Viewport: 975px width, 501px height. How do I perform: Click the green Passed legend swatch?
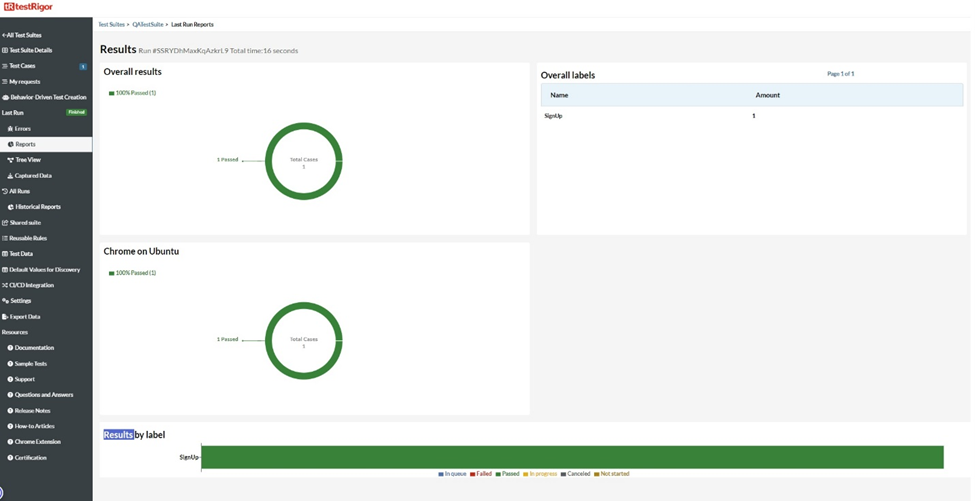(x=498, y=474)
